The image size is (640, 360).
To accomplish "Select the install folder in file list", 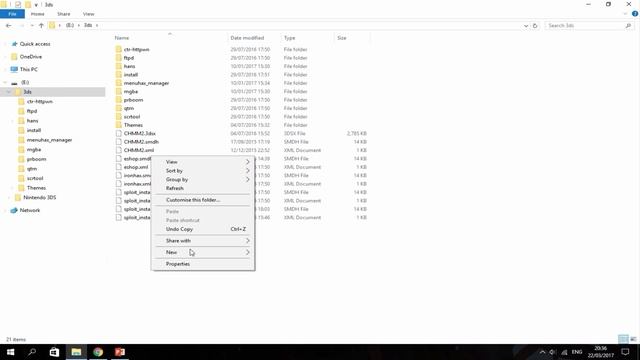I will 131,75.
